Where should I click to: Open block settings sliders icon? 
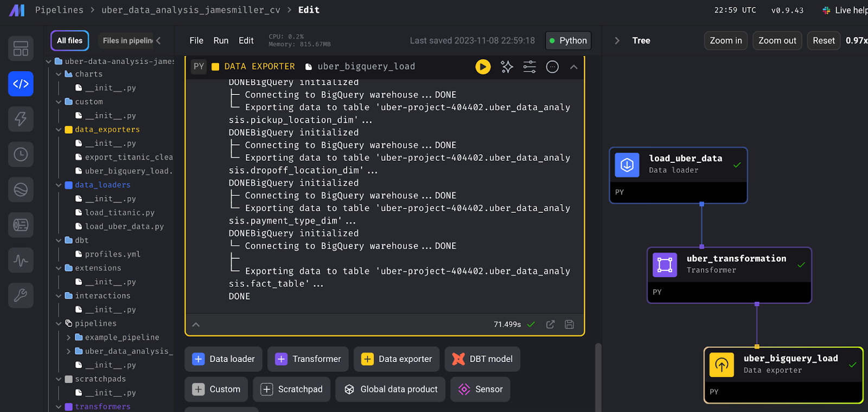[x=529, y=67]
